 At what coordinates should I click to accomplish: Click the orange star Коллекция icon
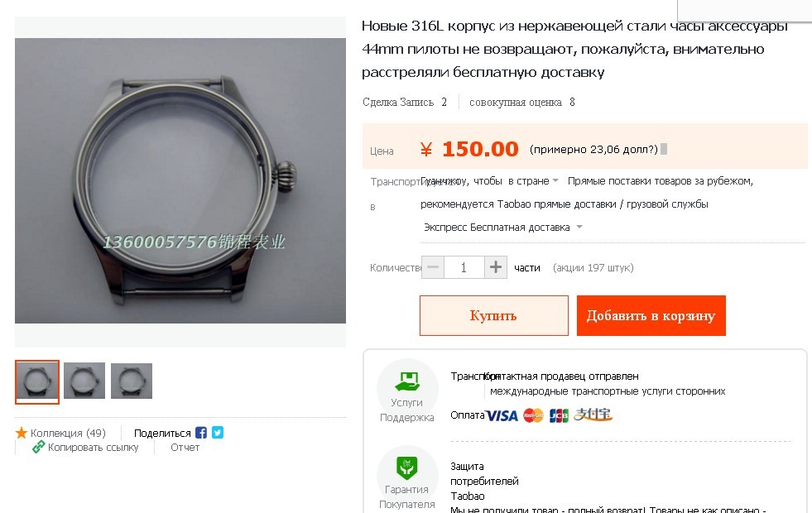22,433
